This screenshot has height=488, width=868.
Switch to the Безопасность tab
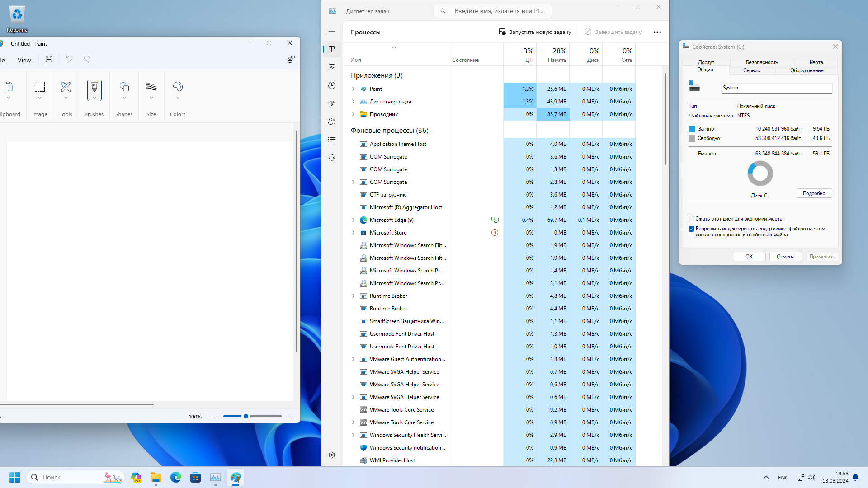(x=762, y=62)
